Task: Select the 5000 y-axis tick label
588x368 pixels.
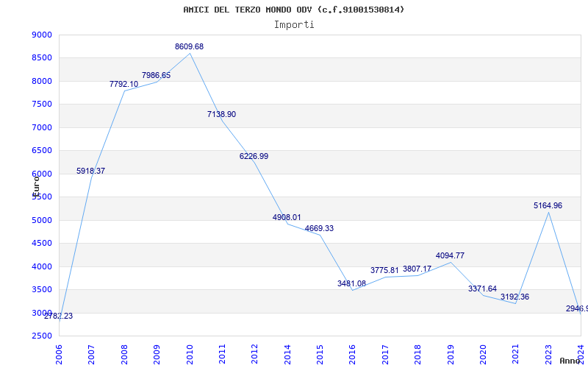Action: 42,220
